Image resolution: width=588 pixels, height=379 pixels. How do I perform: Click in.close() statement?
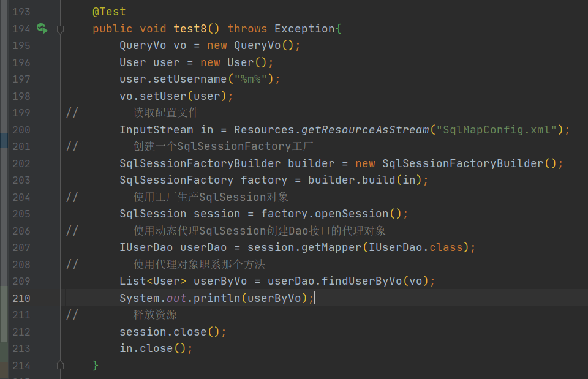(156, 348)
